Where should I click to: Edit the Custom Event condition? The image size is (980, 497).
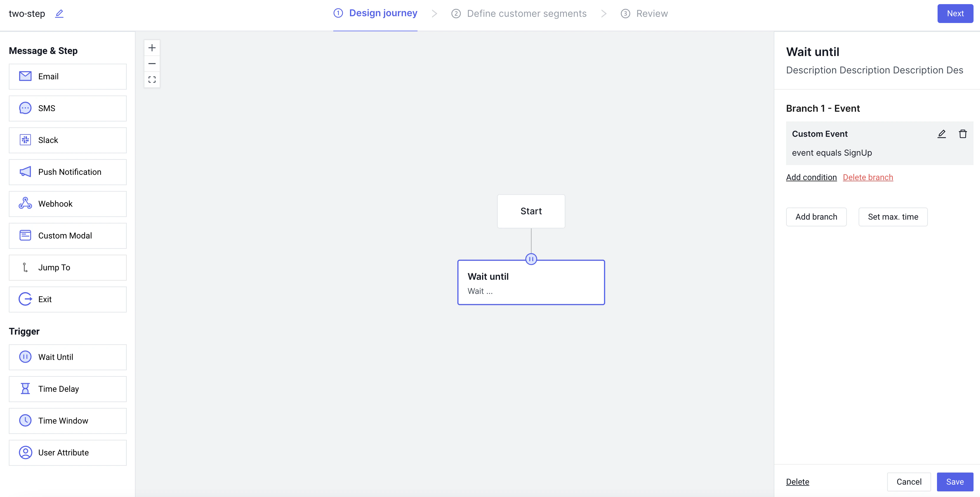point(942,134)
